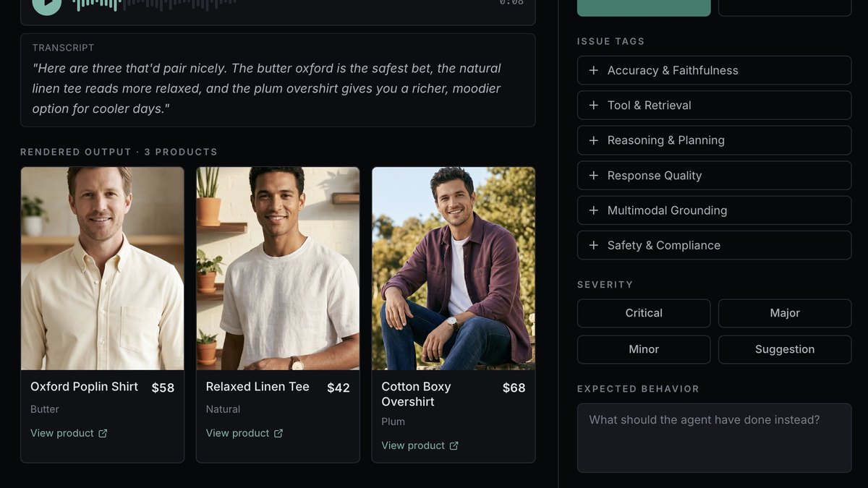This screenshot has width=868, height=488.
Task: Click the external link icon under Oxford Poplin Shirt
Action: [x=103, y=433]
